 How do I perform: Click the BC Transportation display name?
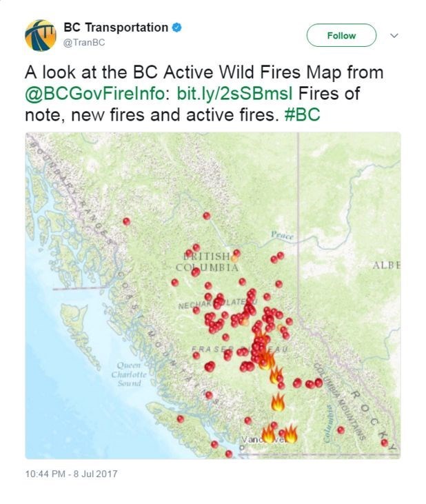(115, 28)
